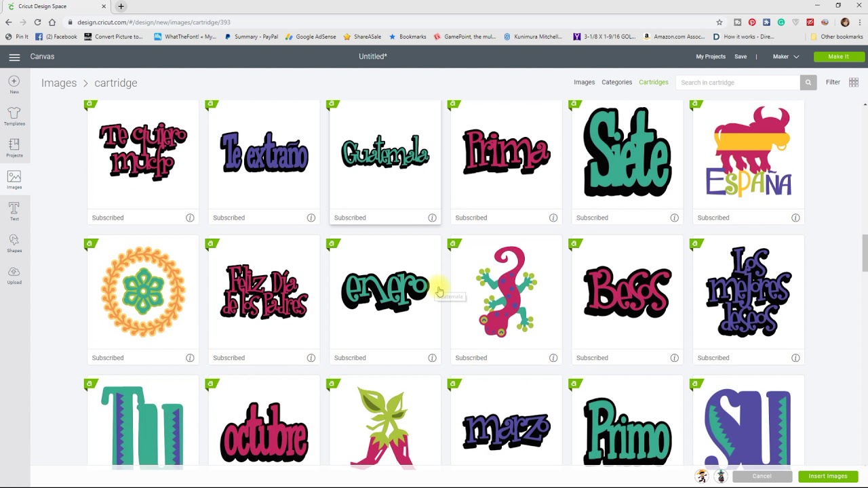Show info for Guatemala image
868x488 pixels.
pos(432,218)
